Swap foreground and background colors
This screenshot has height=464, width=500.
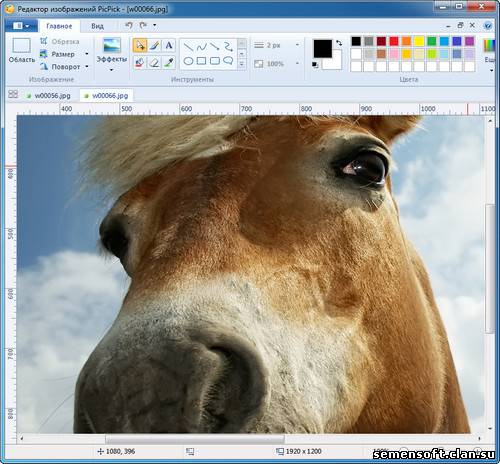[x=339, y=43]
